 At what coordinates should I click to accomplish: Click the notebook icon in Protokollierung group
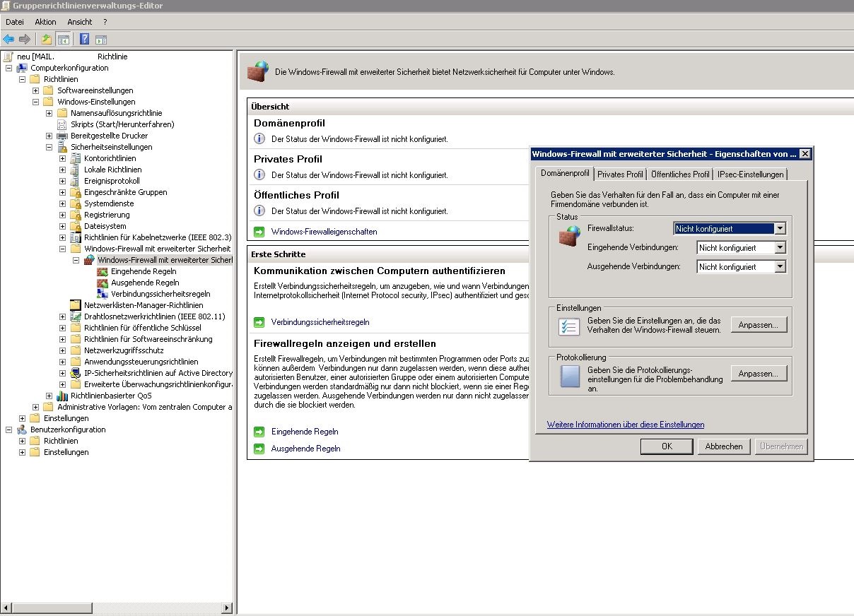[569, 375]
